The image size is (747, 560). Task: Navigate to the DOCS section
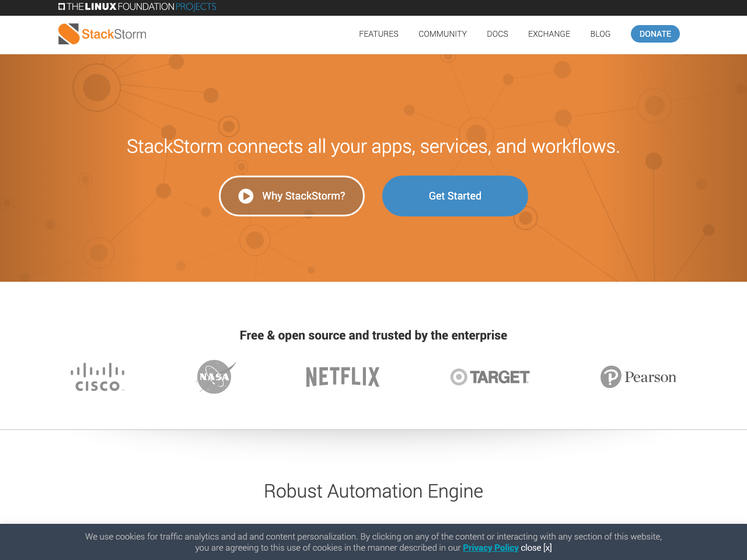[x=497, y=34]
